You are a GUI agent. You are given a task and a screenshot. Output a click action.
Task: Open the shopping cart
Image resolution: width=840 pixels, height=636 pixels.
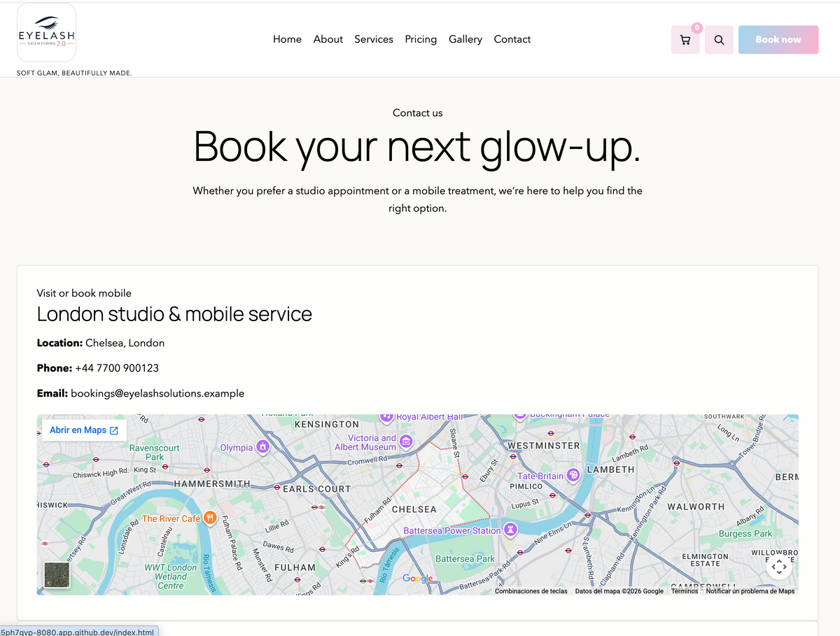pos(685,40)
